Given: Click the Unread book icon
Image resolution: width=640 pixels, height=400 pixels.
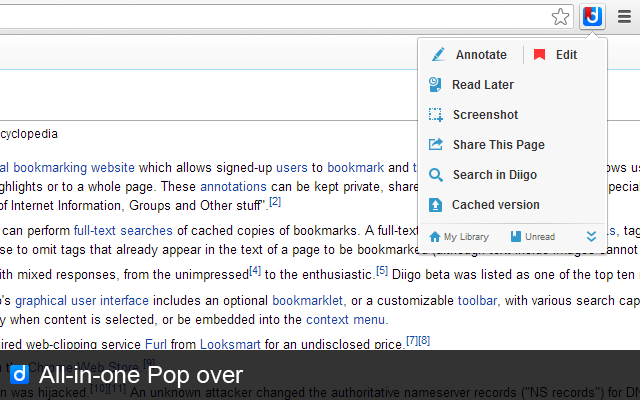Looking at the screenshot, I should tap(516, 236).
